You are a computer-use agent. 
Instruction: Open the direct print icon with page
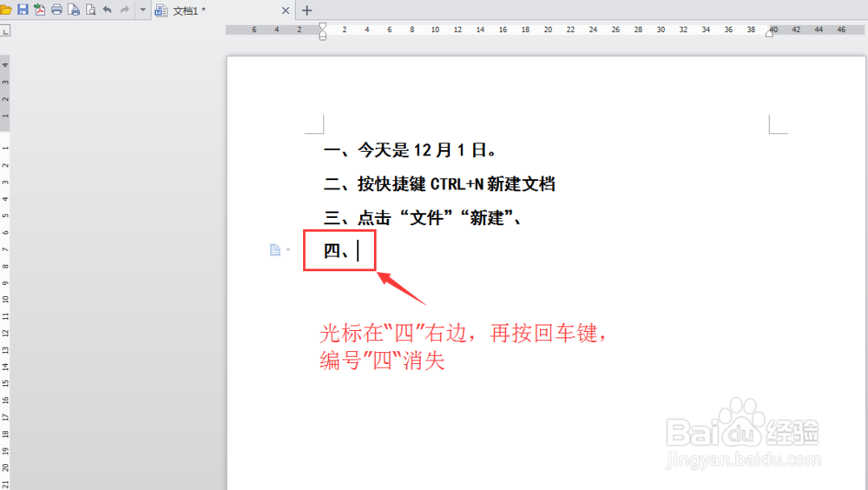(74, 10)
